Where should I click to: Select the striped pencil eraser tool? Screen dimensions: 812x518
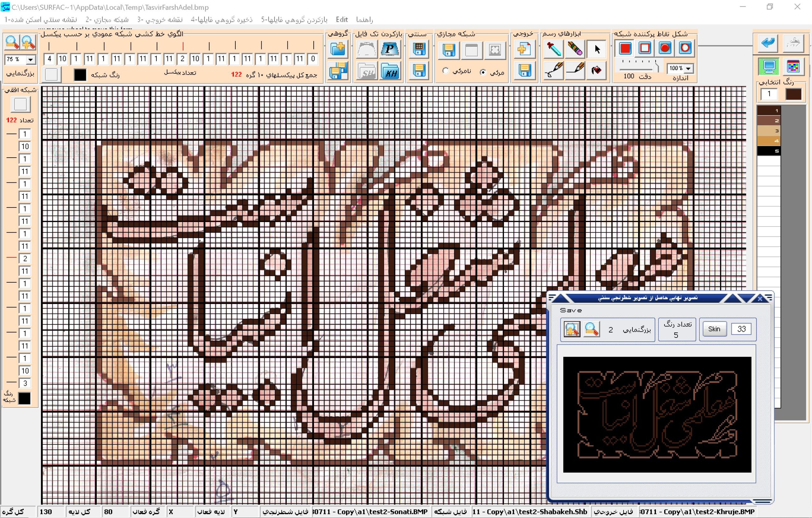click(x=575, y=49)
